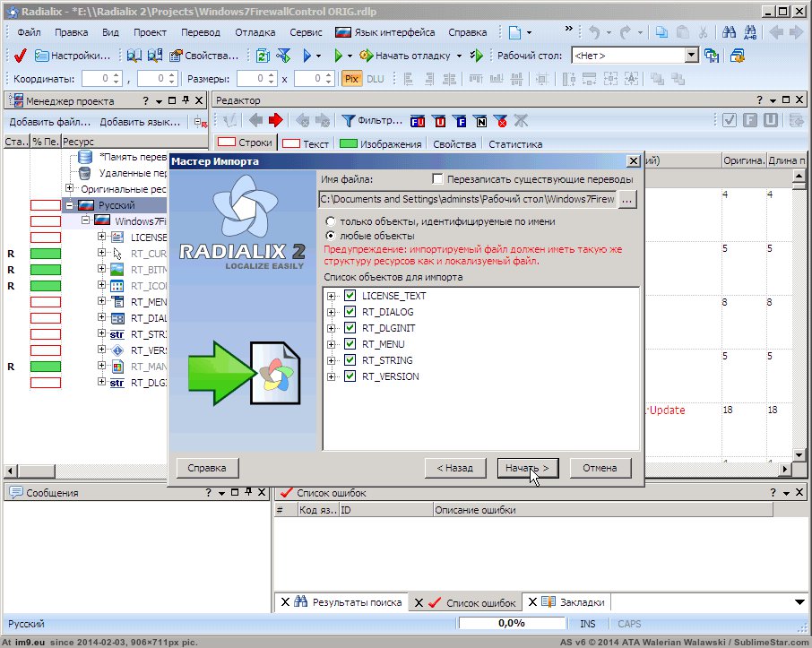
Task: Click the undo arrow icon
Action: coord(594,32)
